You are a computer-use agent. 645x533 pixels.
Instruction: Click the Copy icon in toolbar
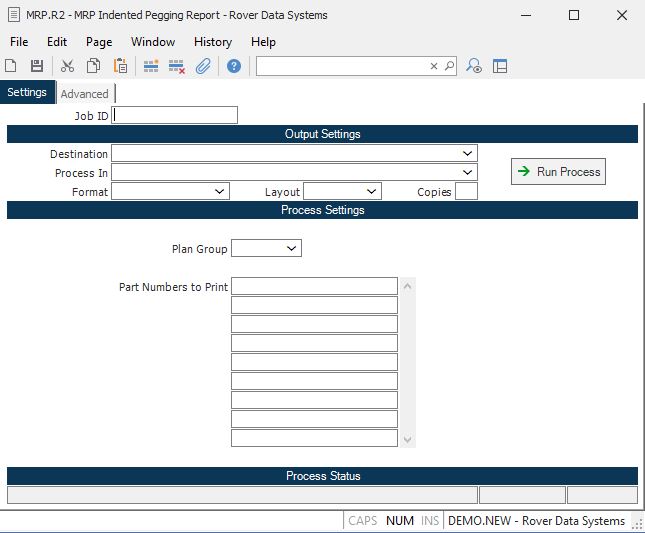94,66
